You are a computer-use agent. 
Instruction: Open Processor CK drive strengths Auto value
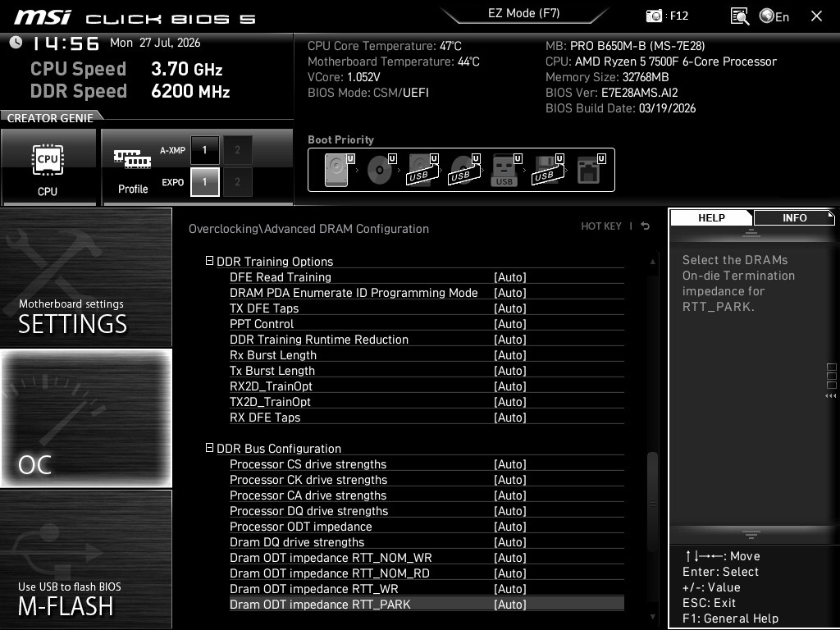pyautogui.click(x=510, y=479)
